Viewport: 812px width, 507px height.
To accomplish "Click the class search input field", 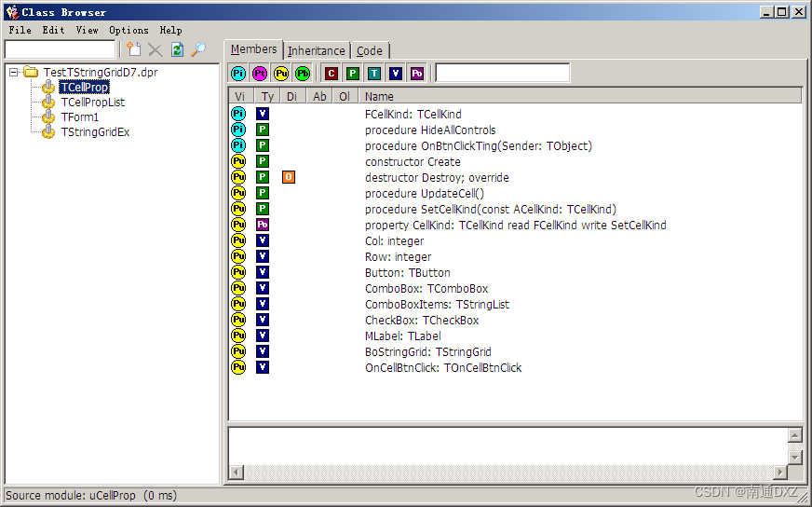I will (61, 49).
